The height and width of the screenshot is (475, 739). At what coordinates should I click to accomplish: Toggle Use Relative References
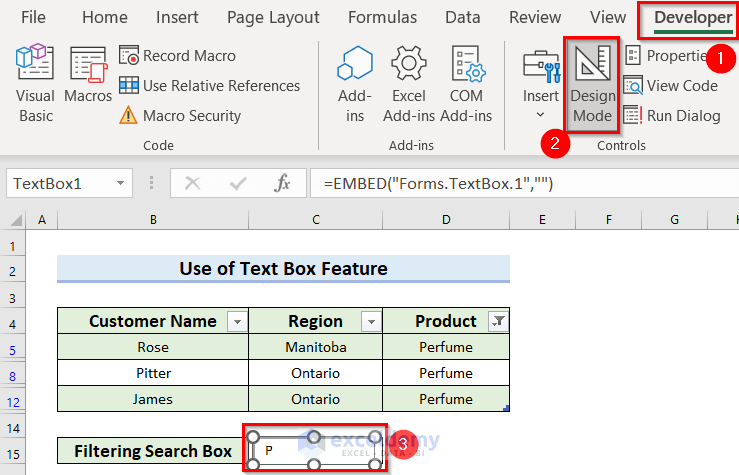pos(209,86)
